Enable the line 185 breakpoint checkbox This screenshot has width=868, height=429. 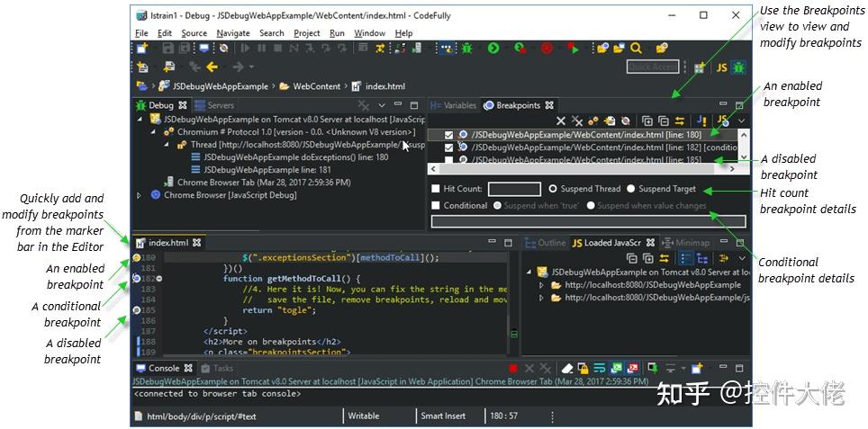449,160
